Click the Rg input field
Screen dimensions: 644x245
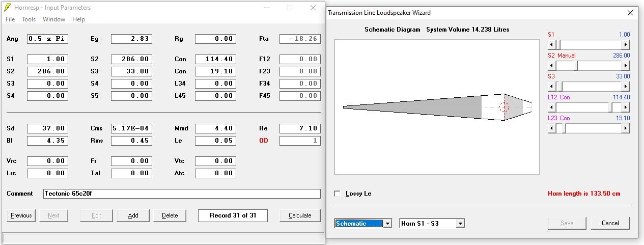[x=215, y=39]
